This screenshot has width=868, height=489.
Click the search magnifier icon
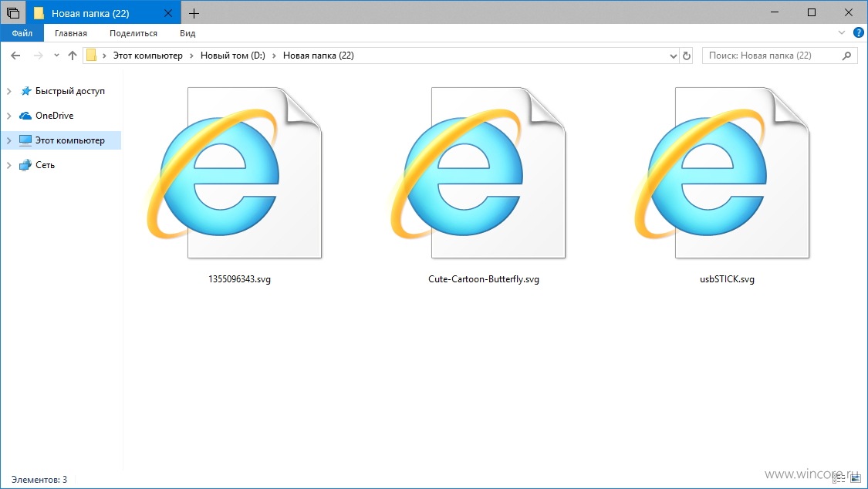coord(846,56)
